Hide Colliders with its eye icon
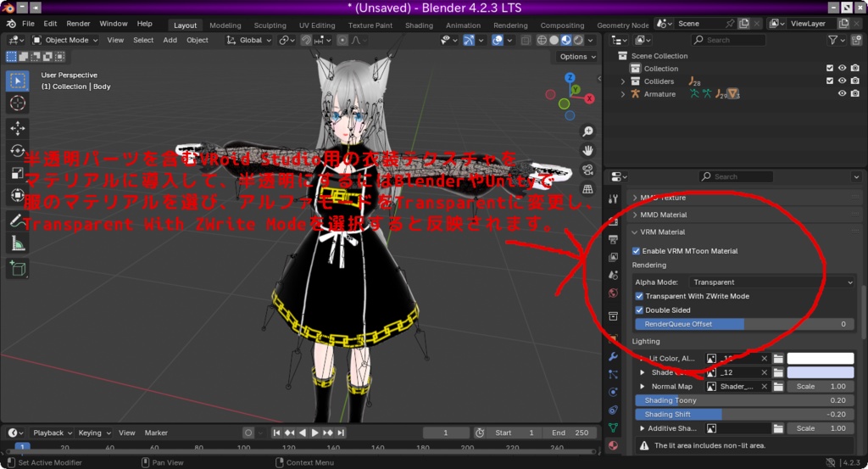 point(842,81)
